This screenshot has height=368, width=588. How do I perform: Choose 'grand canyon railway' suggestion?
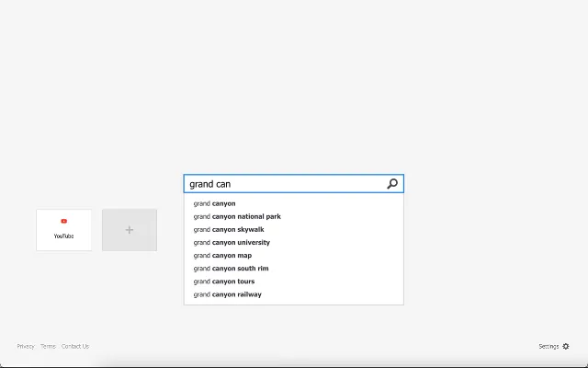click(x=294, y=294)
